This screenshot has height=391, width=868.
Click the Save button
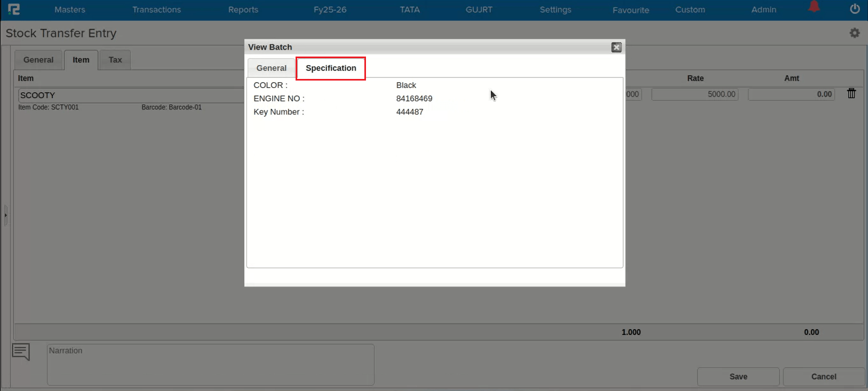(x=738, y=377)
